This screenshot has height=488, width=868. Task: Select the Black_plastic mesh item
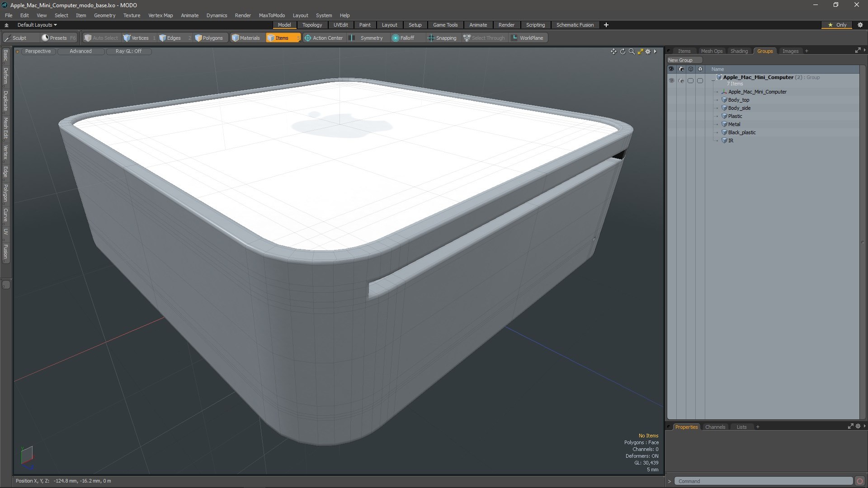click(742, 132)
